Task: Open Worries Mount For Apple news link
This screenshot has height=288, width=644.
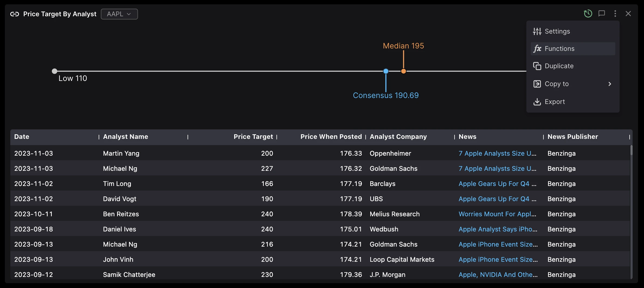Action: point(497,214)
